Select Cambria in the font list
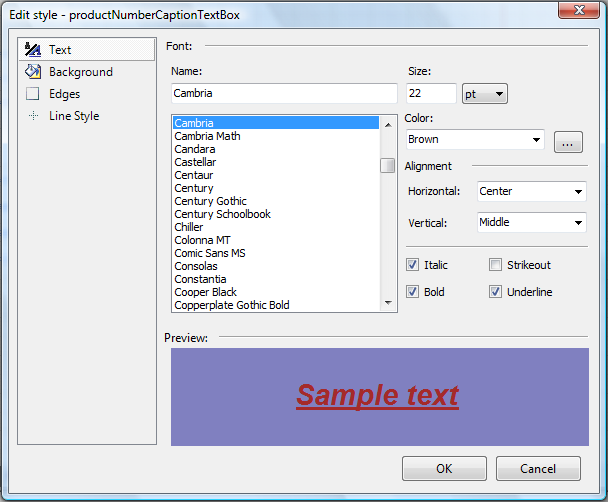The width and height of the screenshot is (608, 502). (276, 123)
